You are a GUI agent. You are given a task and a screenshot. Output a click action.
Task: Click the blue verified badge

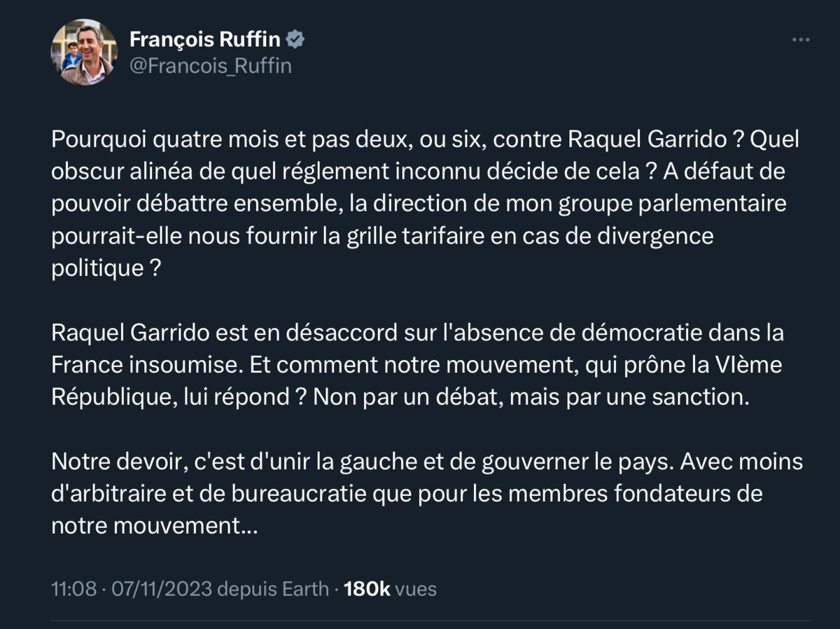coord(297,40)
